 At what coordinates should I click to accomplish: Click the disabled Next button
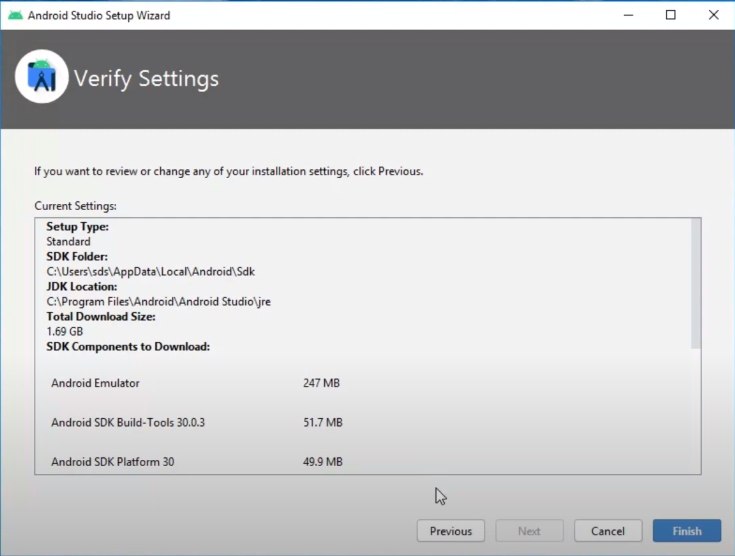[529, 531]
